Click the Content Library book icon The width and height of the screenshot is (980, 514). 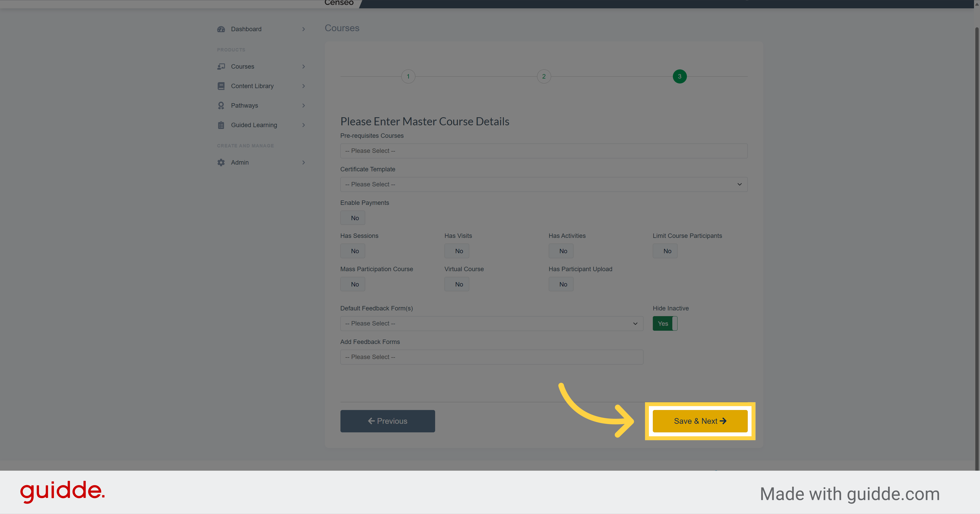coord(221,86)
